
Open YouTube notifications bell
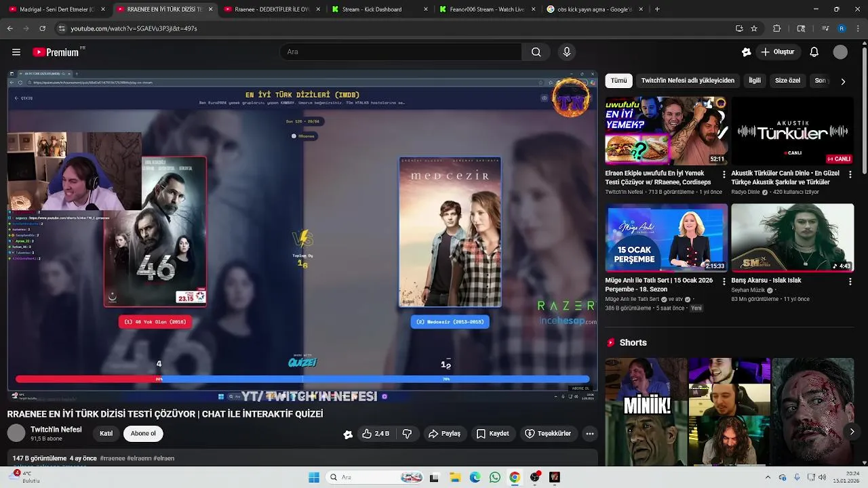(x=814, y=52)
